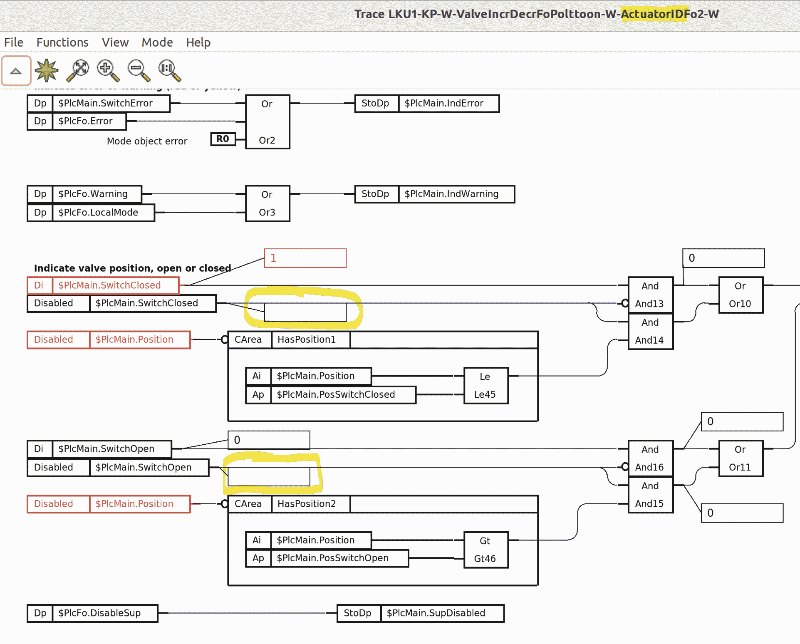Viewport: 800px width, 644px height.
Task: Select the Gt46 comparator block
Action: click(486, 549)
